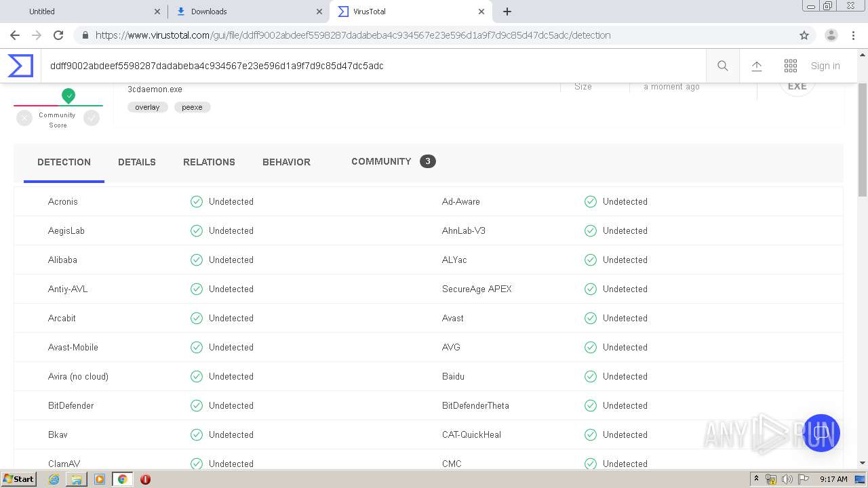Screen dimensions: 868x488
Task: Click the VirusTotal logo icon
Action: 20,66
